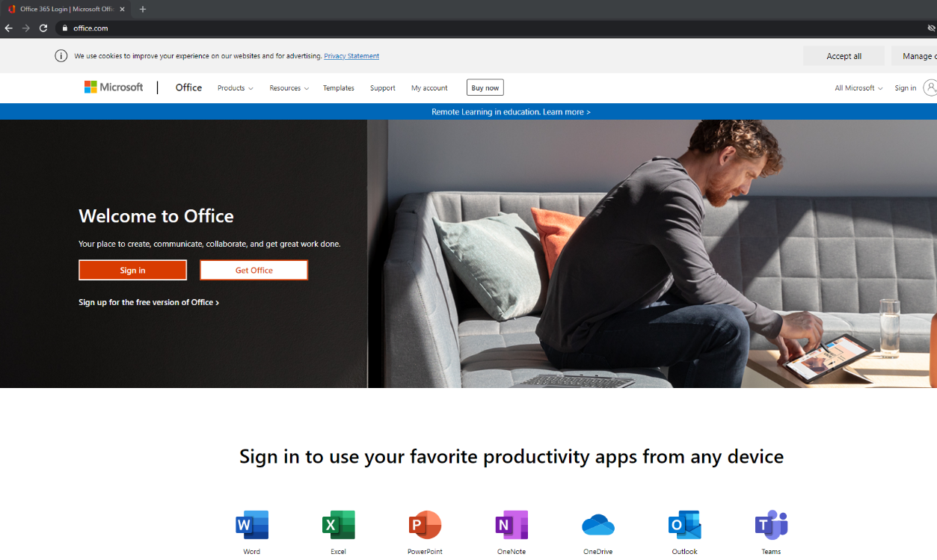Go to My account
The image size is (937, 560).
coord(429,88)
